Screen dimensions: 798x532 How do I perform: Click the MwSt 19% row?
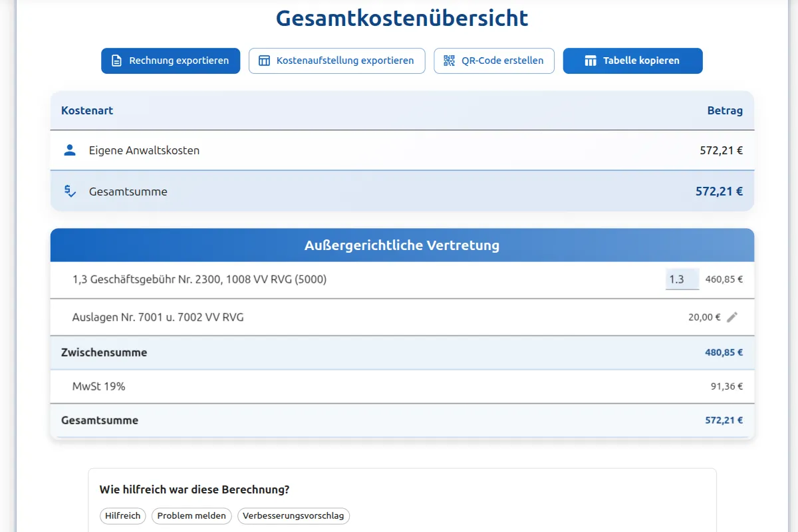[266, 386]
